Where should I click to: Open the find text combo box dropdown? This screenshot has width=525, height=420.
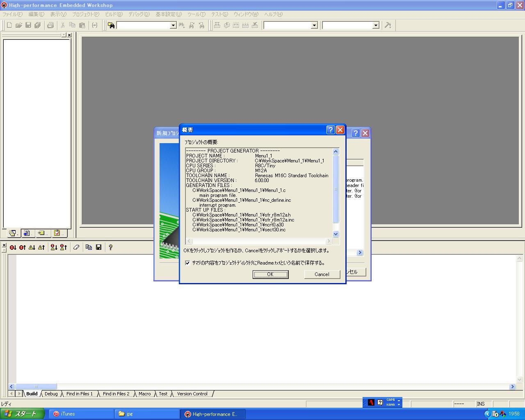click(x=173, y=25)
